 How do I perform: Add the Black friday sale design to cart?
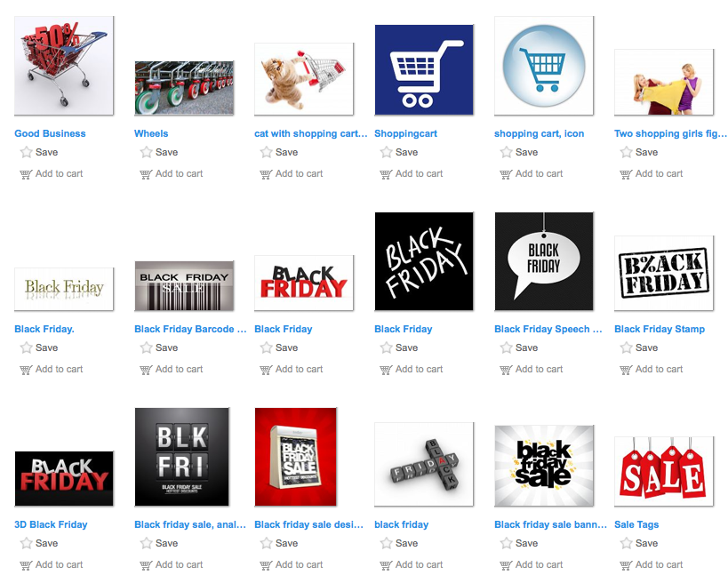pyautogui.click(x=291, y=565)
